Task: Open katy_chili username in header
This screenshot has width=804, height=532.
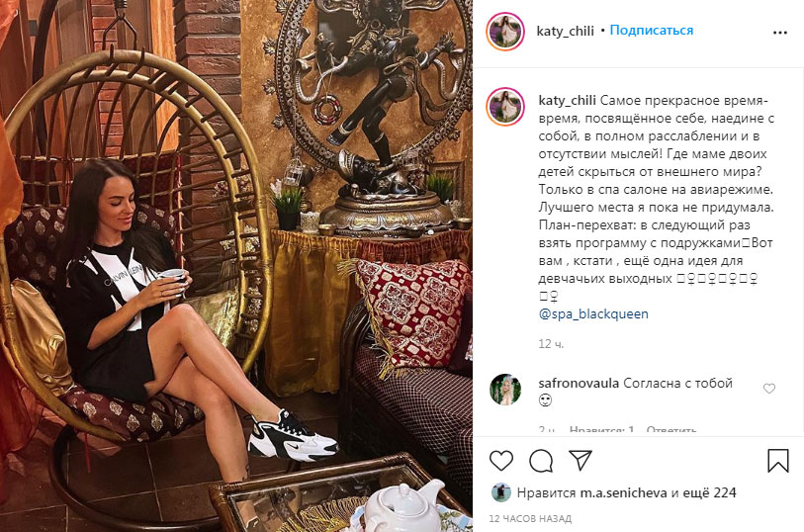Action: [565, 32]
